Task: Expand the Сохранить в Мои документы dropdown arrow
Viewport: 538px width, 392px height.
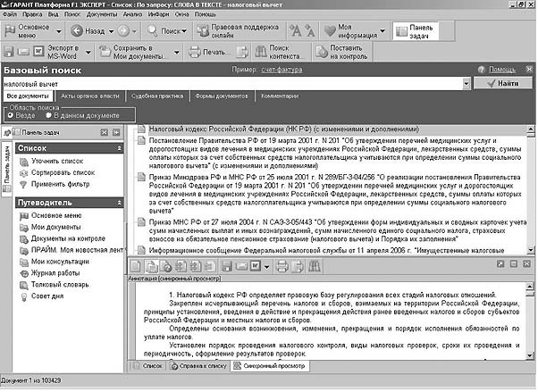Action: pyautogui.click(x=176, y=53)
